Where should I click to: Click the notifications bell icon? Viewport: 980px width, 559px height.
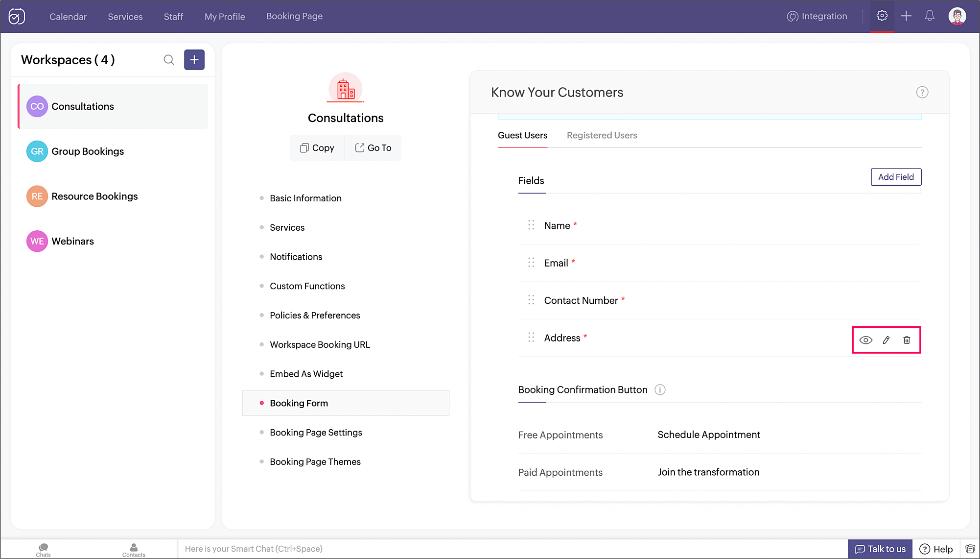coord(930,16)
